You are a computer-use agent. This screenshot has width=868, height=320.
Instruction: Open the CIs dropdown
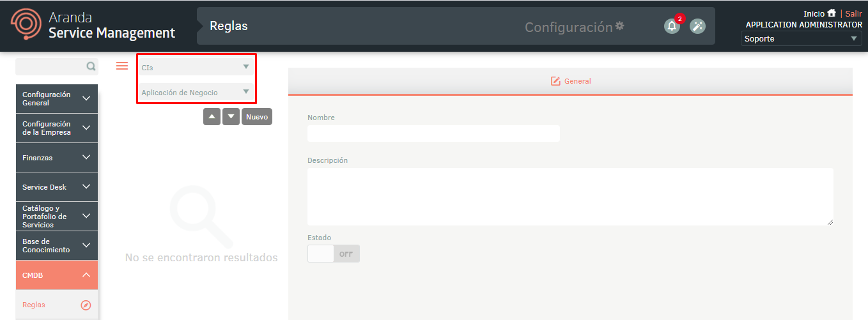point(196,66)
